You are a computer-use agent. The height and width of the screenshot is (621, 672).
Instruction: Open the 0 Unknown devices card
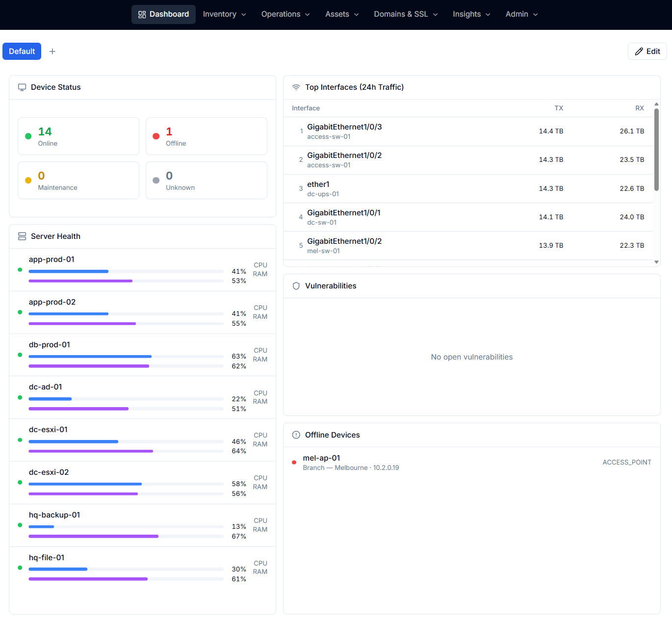pos(207,181)
